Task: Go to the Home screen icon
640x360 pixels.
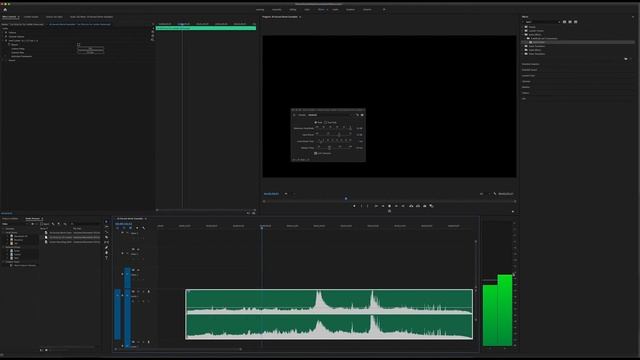Action: pos(5,9)
